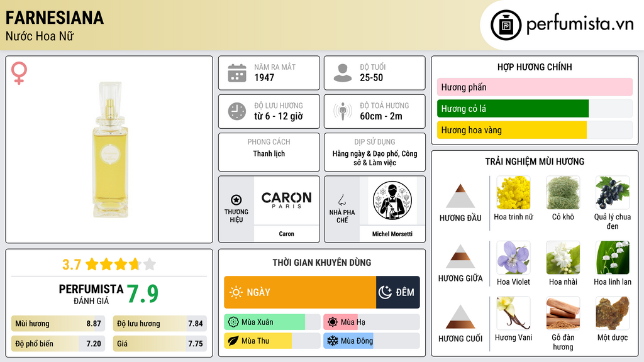
Task: Click the Hương Vani vanilla image
Action: tap(513, 314)
